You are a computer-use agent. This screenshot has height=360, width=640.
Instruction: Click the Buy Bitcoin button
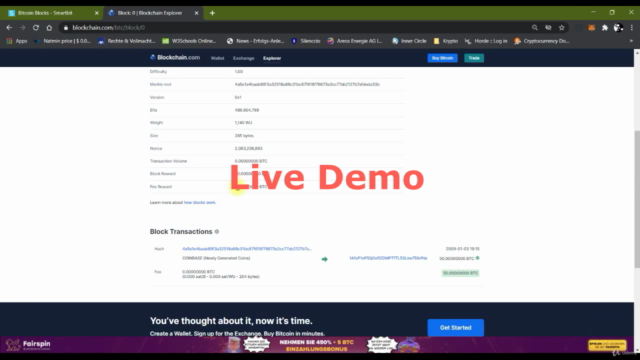click(x=442, y=58)
